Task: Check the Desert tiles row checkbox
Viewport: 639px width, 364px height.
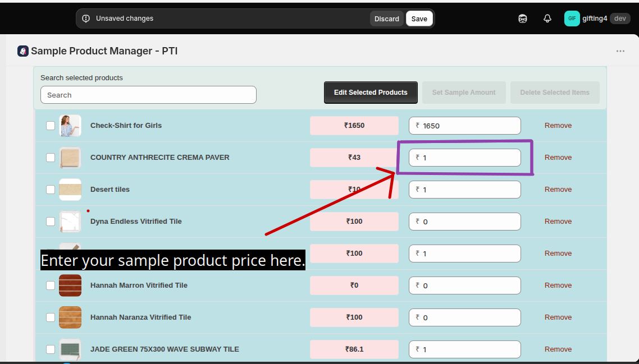Action: click(51, 190)
